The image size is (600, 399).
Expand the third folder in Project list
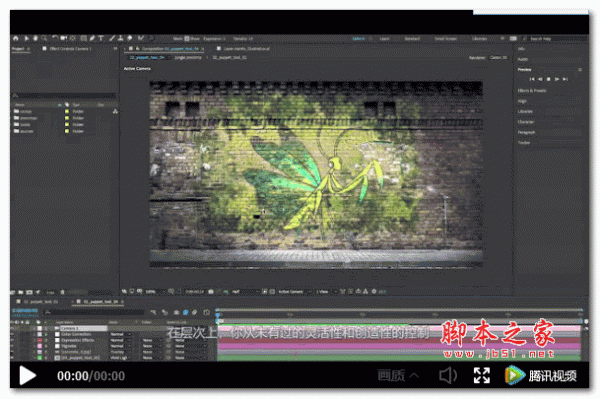click(16, 124)
